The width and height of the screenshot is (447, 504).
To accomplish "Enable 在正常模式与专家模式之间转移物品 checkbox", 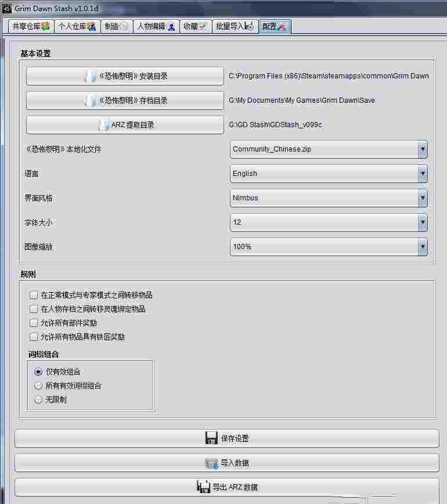I will point(34,295).
